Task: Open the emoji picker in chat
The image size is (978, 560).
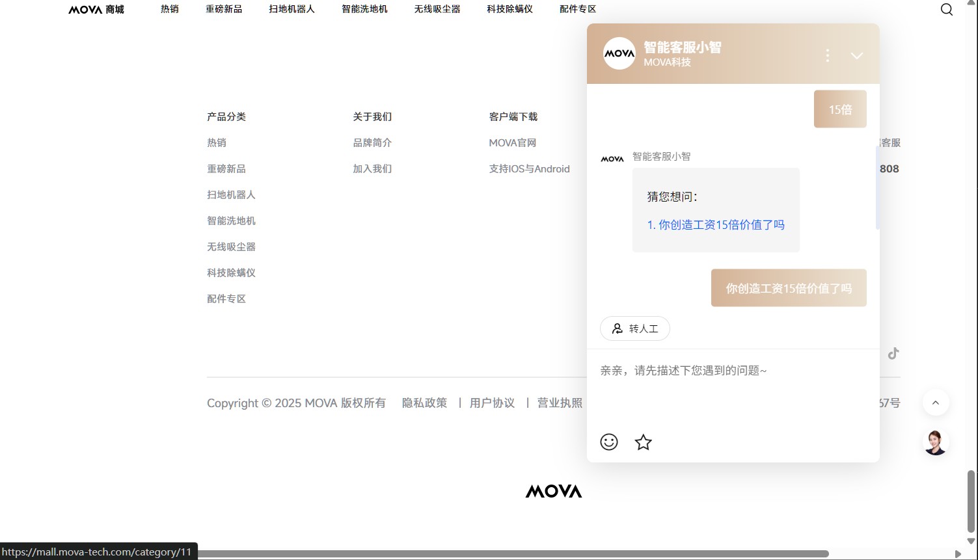Action: [609, 442]
